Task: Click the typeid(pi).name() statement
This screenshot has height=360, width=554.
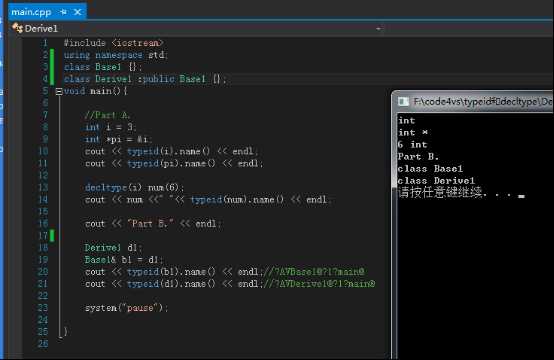Action: pos(174,164)
